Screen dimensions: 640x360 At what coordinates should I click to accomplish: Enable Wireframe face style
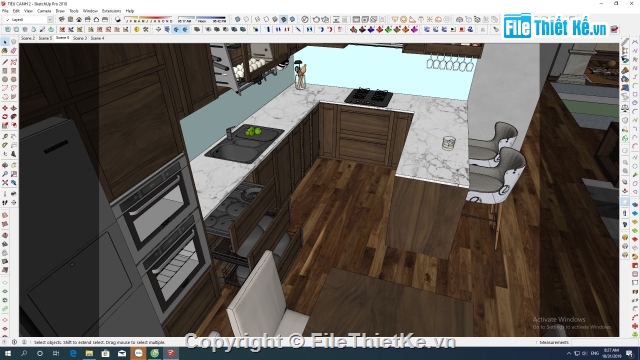click(x=258, y=19)
